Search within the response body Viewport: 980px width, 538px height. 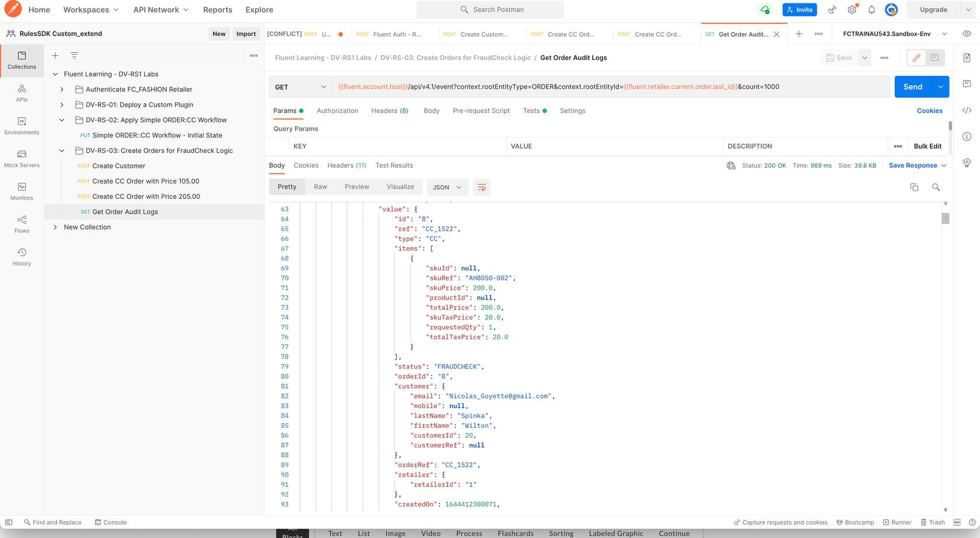[x=936, y=187]
